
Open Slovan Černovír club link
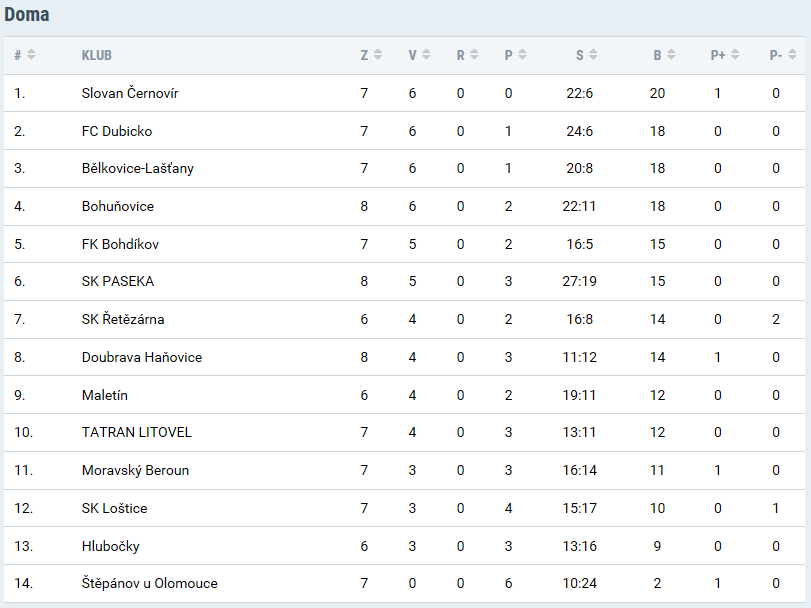click(130, 93)
